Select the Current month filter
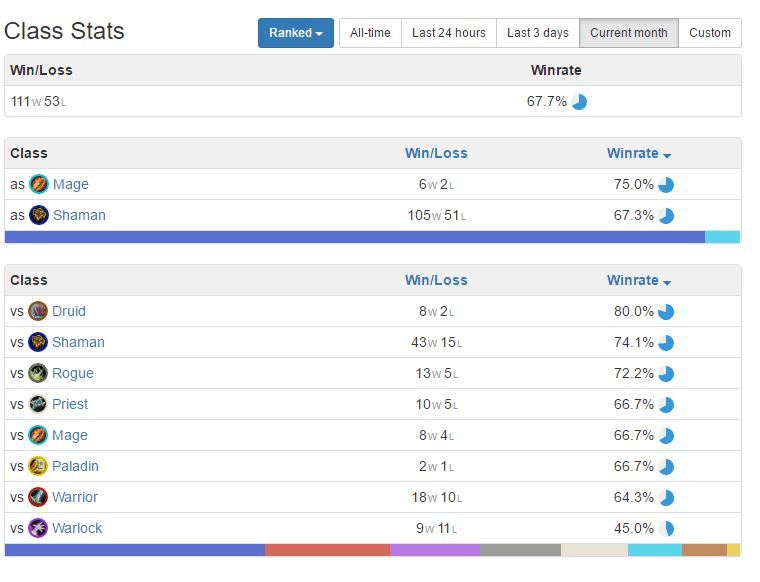Viewport: 760px width, 582px height. (x=629, y=33)
